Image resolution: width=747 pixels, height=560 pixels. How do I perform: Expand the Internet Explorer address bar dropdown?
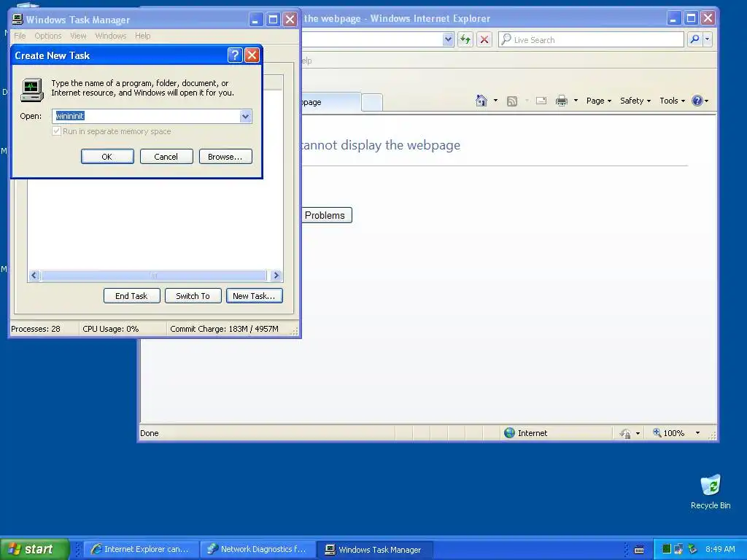click(448, 39)
